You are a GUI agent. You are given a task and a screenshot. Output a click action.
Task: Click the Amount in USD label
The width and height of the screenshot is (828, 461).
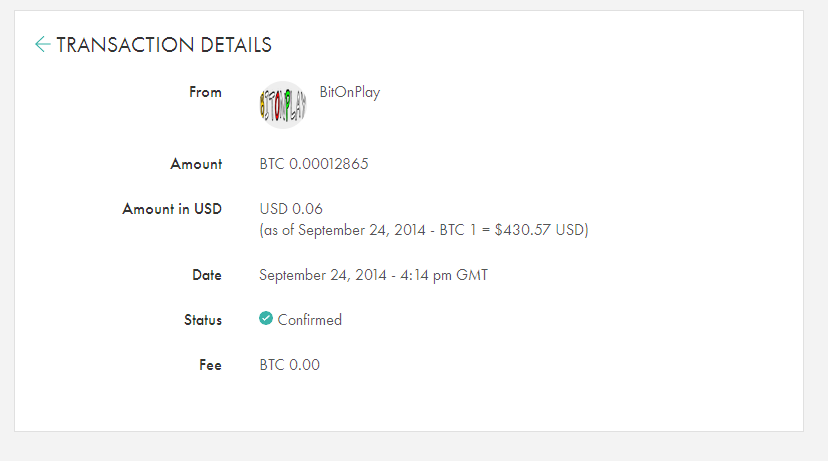[172, 209]
